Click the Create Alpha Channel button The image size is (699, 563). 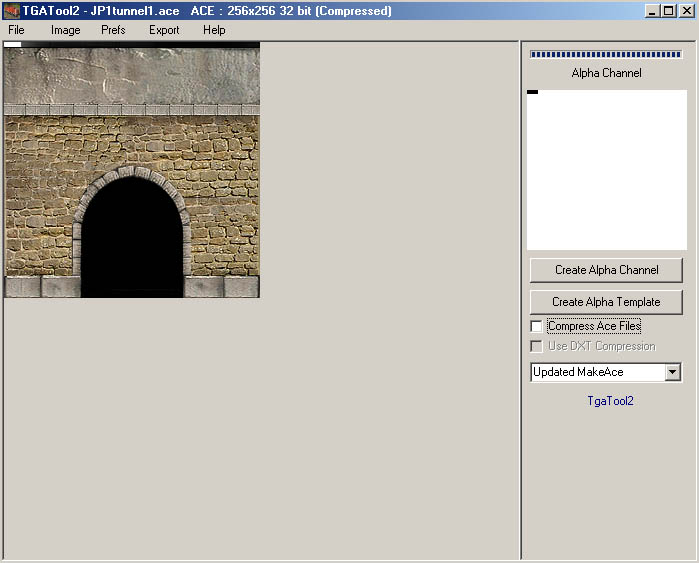click(606, 270)
